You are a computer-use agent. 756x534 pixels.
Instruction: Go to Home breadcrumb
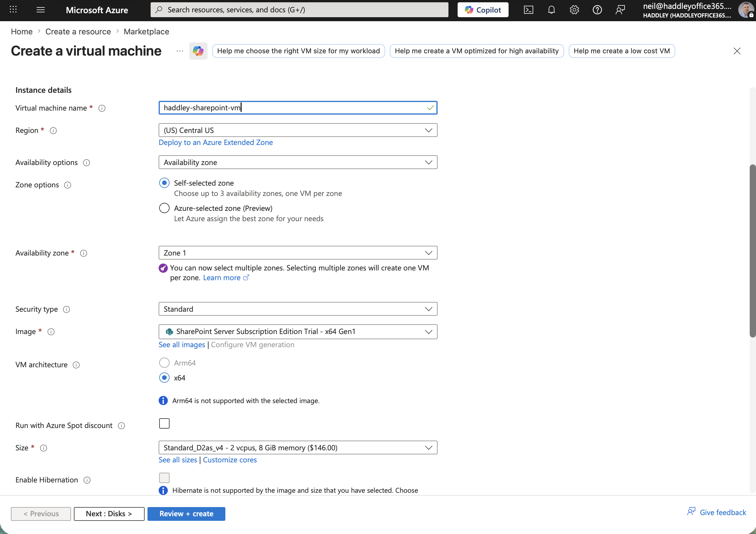pyautogui.click(x=22, y=32)
